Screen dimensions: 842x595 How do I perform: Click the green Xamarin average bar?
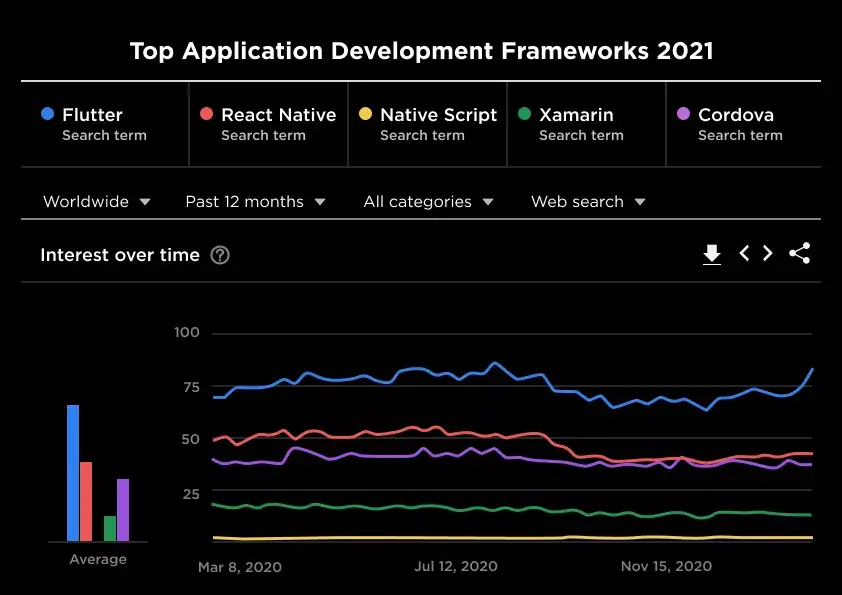[x=110, y=528]
